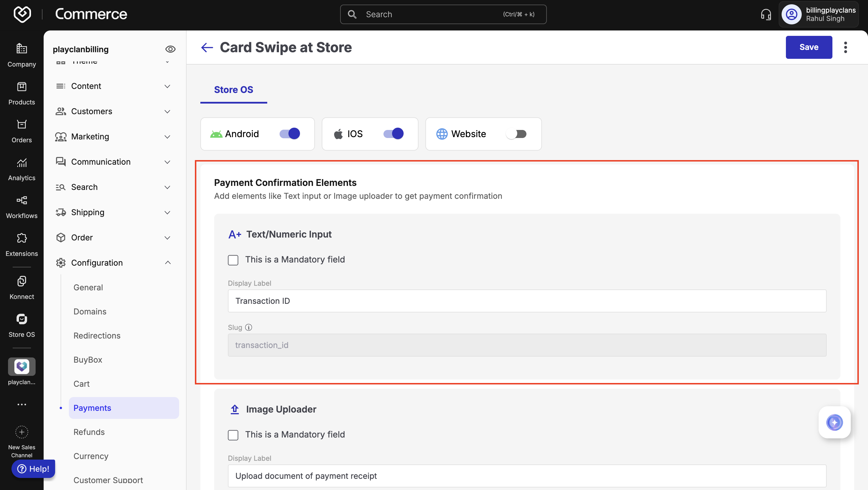Screen dimensions: 868x490
Task: Check Mandatory field for Text/Numeric Input
Action: point(233,260)
